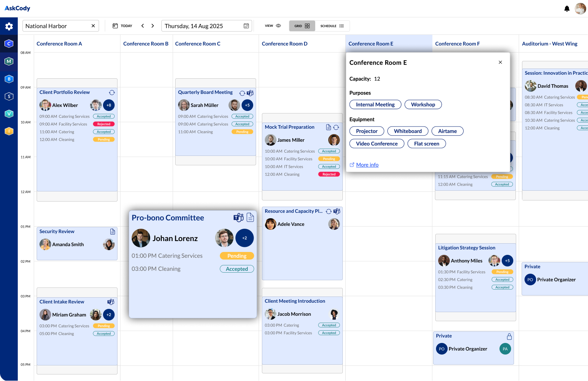Image resolution: width=588 pixels, height=381 pixels.
Task: Click the Teams icon on Pro-bono Committee
Action: coord(238,218)
